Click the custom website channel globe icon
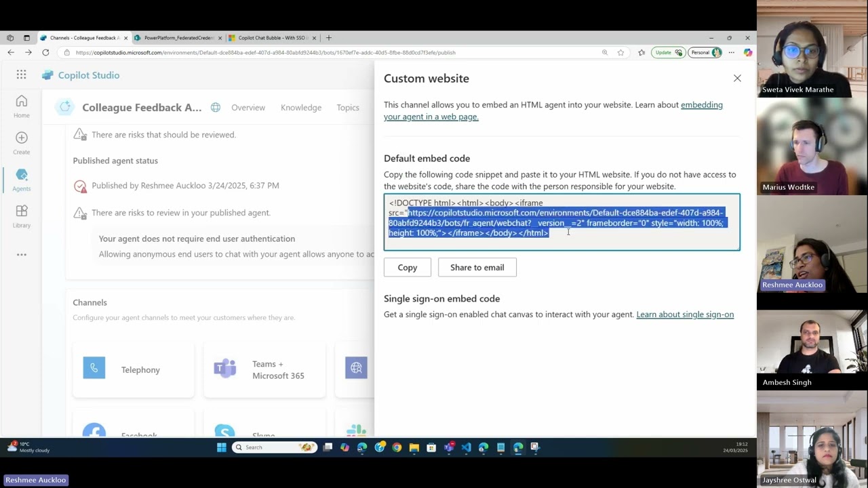 (356, 368)
